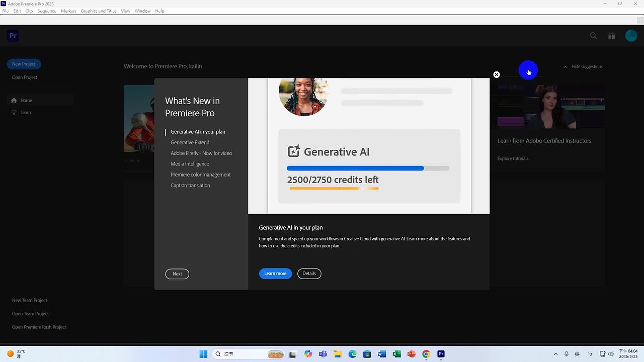This screenshot has height=362, width=644.
Task: Select Premiere color management item
Action: pyautogui.click(x=200, y=174)
